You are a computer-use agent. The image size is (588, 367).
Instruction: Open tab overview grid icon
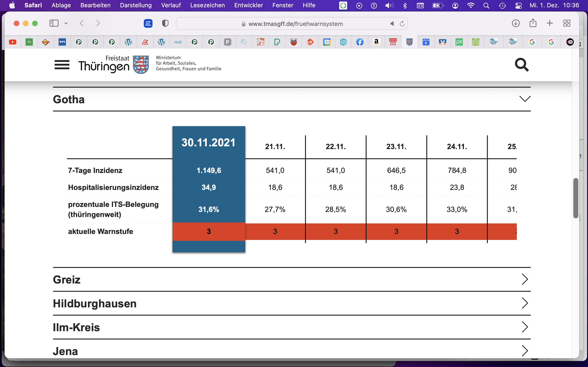click(x=567, y=23)
